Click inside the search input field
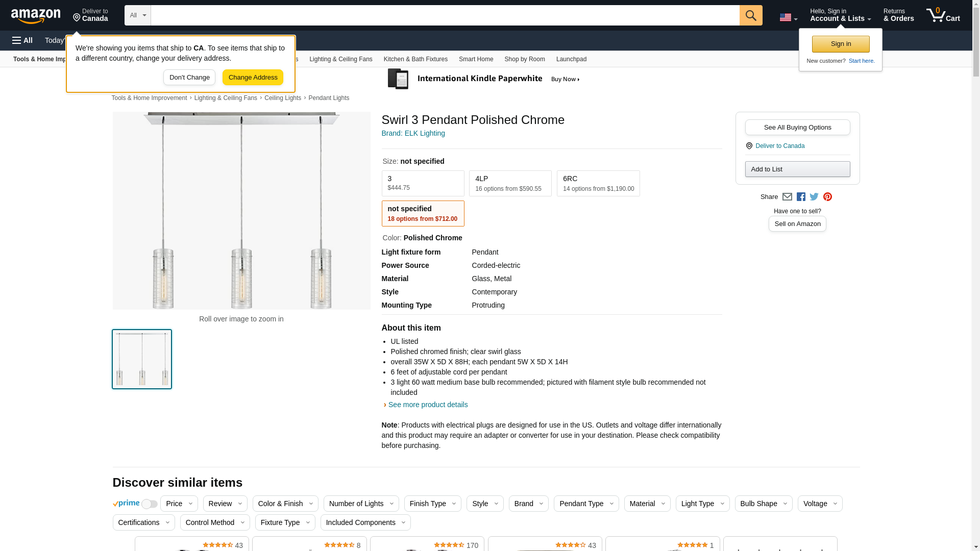The image size is (980, 551). 444,15
